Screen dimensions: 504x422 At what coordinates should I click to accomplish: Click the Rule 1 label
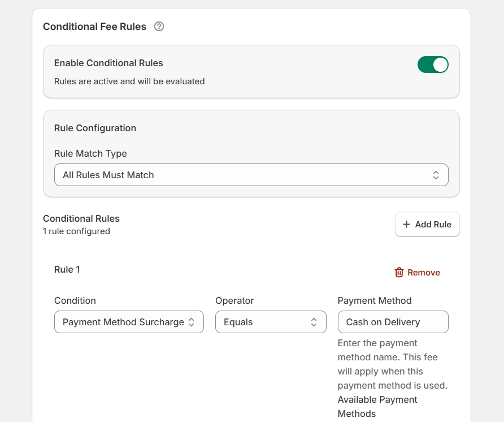coord(67,269)
